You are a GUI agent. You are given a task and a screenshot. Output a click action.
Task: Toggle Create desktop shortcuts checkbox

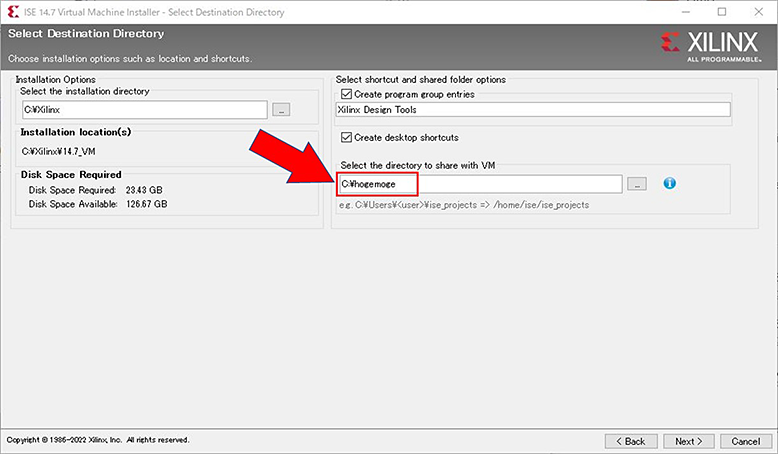click(346, 137)
